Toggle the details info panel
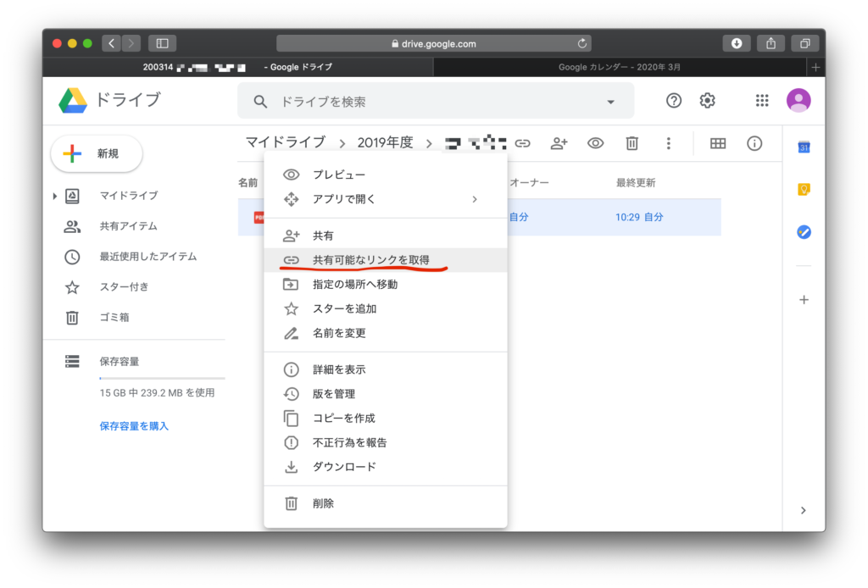868x588 pixels. [x=754, y=143]
